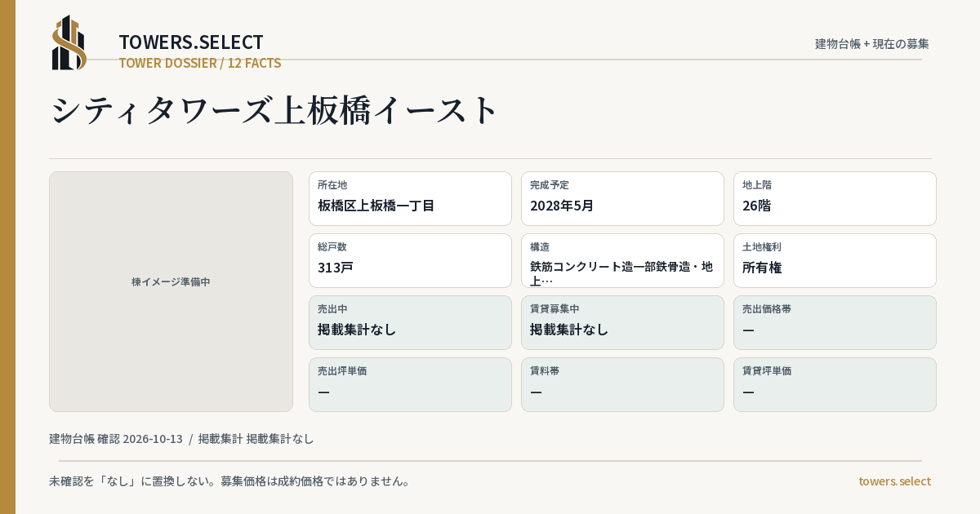Select the 完成予定 2028年5月 card
The width and height of the screenshot is (980, 514).
pos(622,198)
